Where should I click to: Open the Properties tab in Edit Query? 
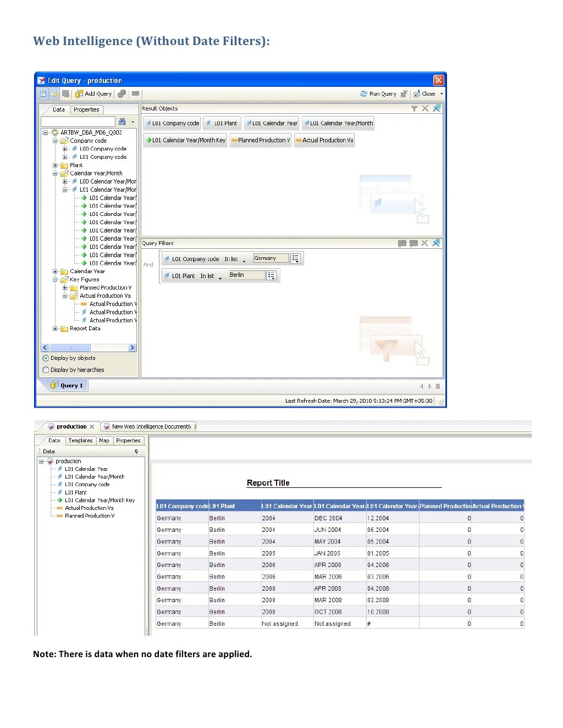(86, 109)
